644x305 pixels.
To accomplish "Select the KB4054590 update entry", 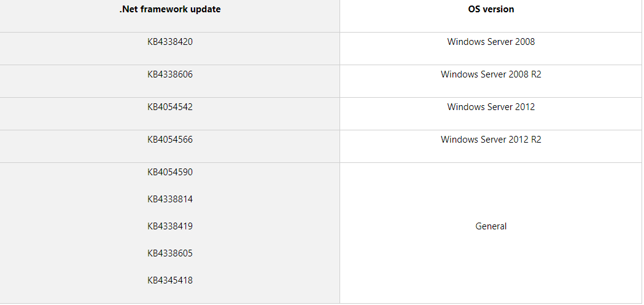I will [170, 172].
